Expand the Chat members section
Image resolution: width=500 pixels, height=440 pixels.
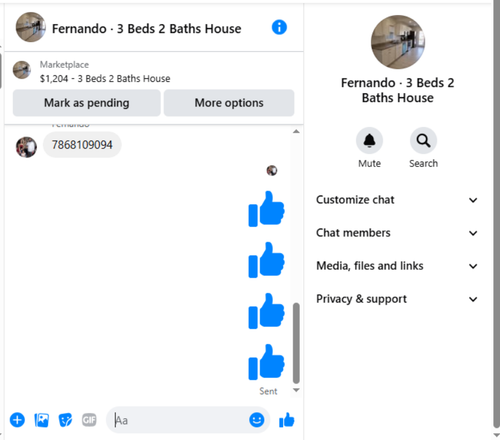click(397, 233)
